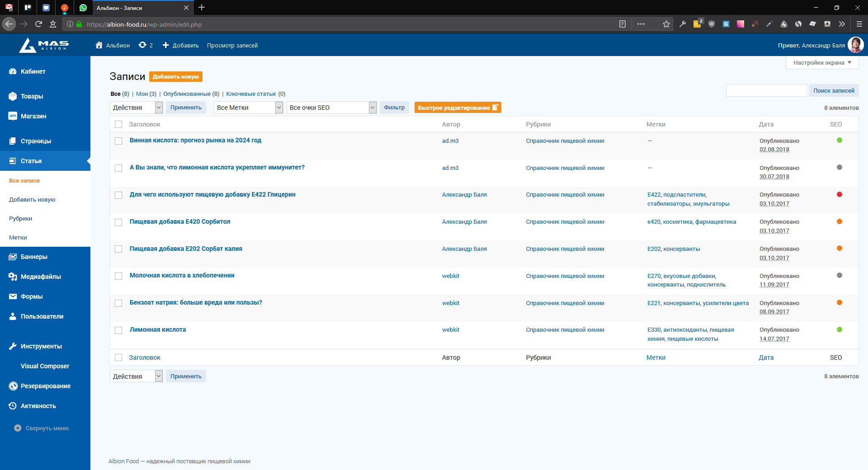The height and width of the screenshot is (470, 868).
Task: Open Рубрики submenu item in sidebar
Action: 21,219
